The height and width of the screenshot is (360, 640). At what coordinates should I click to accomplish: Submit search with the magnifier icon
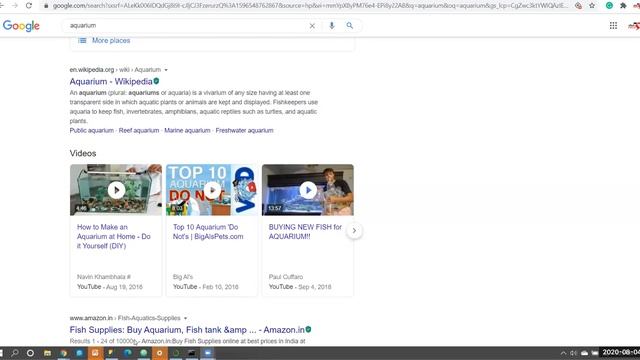coord(350,26)
